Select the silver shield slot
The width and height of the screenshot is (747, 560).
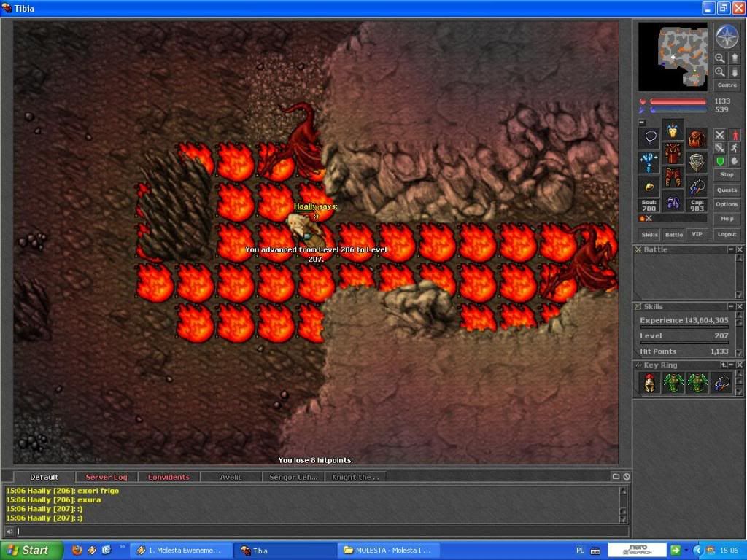(x=697, y=162)
